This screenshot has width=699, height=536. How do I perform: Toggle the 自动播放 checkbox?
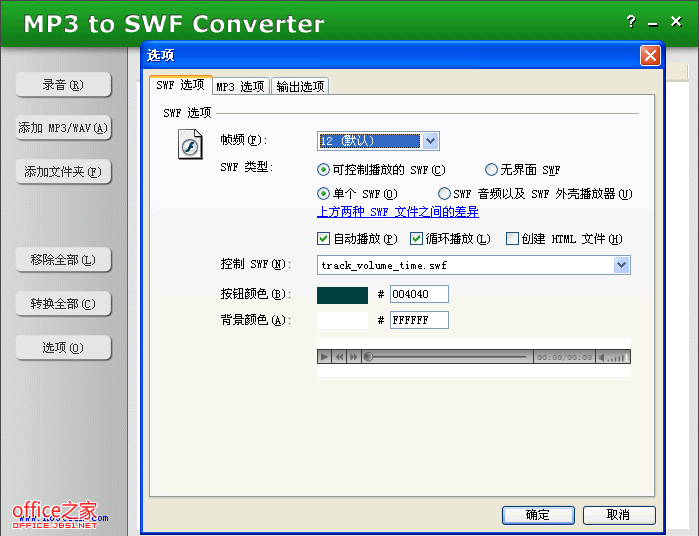[x=324, y=239]
